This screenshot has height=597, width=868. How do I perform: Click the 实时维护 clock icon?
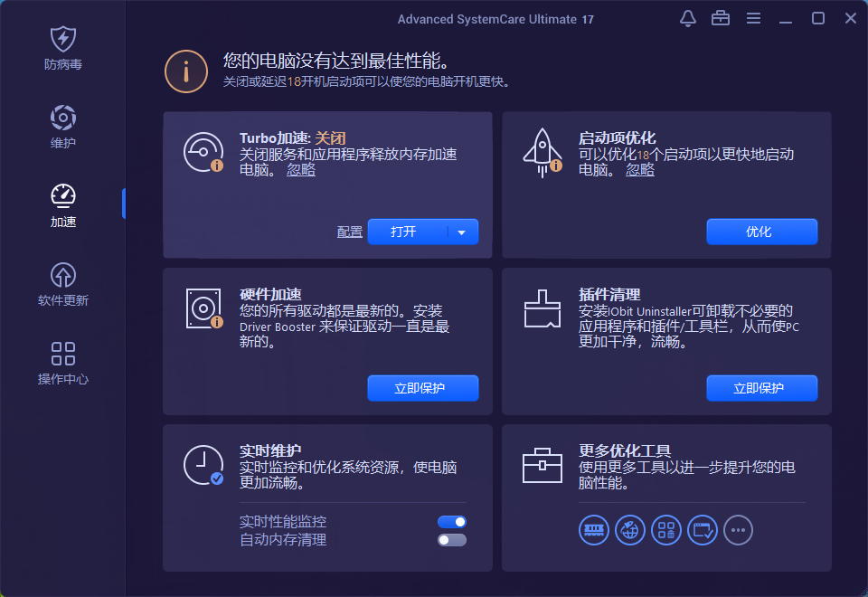[203, 465]
